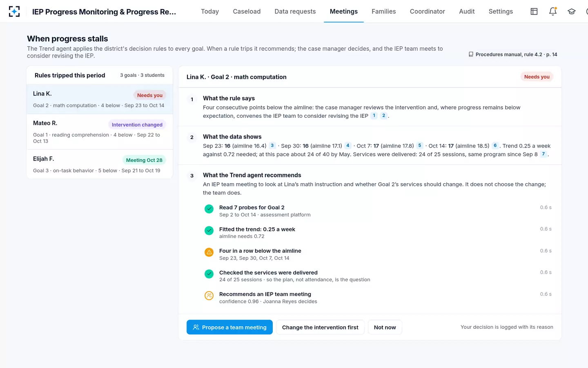Select the Lina K. rule row
588x368 pixels.
100,99
